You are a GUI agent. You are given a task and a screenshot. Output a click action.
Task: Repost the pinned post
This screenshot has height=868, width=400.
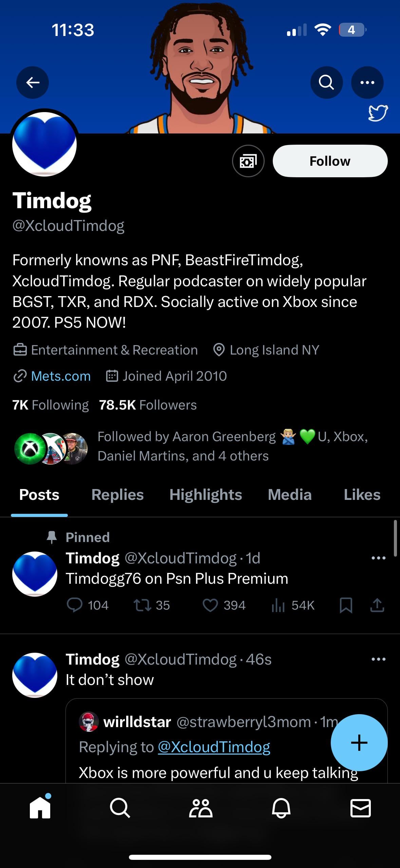142,605
